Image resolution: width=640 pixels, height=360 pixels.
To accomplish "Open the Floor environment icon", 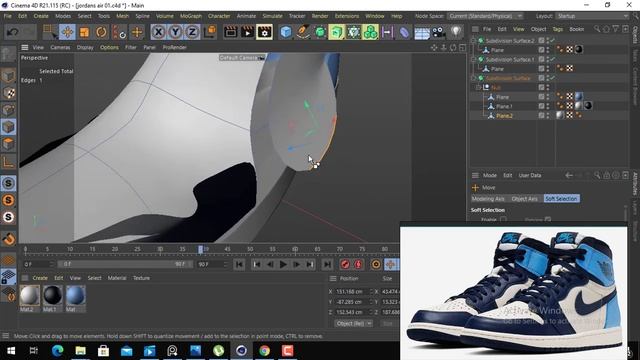I will click(x=422, y=32).
